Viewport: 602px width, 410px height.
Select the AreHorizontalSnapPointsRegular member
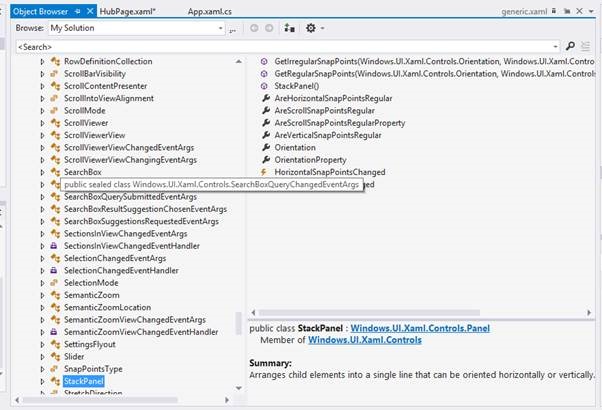tap(333, 98)
